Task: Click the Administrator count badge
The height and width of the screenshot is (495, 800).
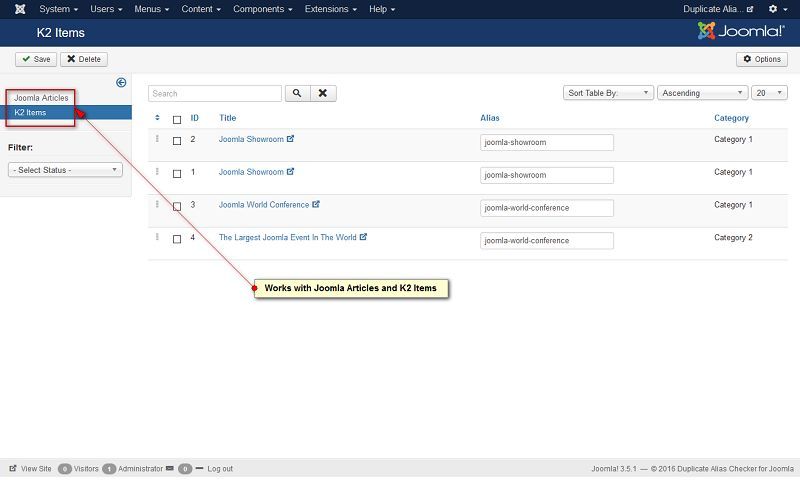Action: point(109,468)
